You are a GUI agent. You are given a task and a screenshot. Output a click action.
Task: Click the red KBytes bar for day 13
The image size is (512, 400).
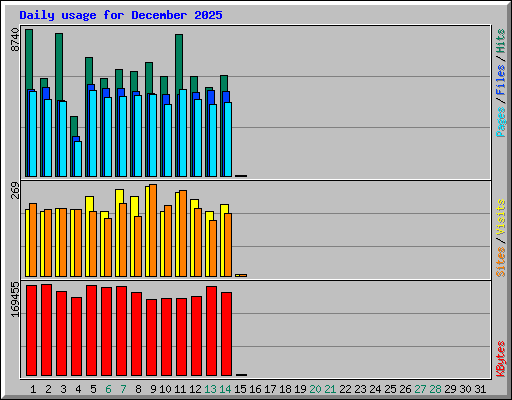click(x=211, y=331)
